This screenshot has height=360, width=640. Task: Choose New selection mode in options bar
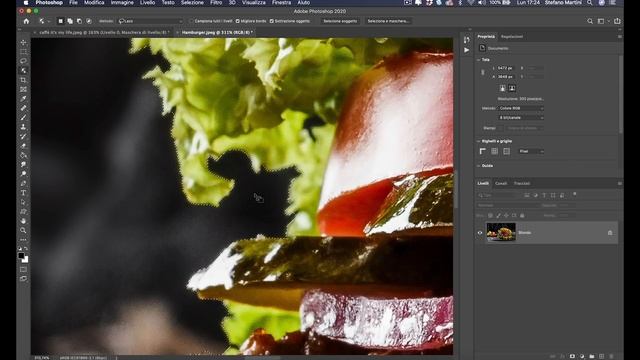tap(60, 21)
